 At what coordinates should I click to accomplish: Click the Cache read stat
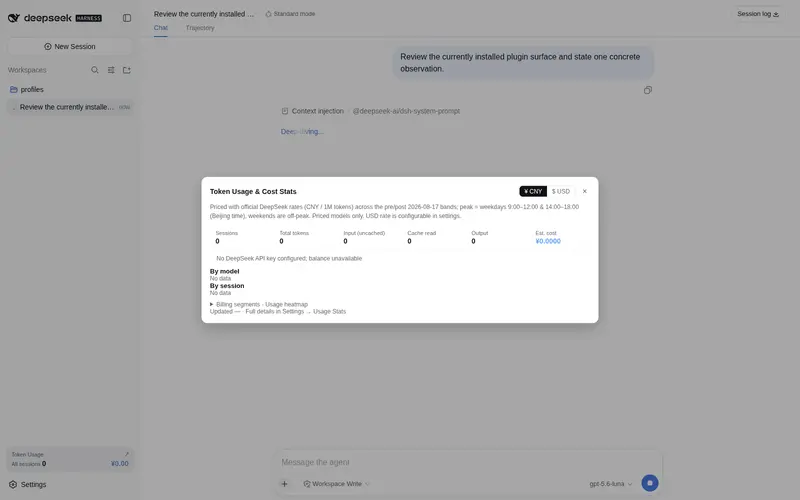(421, 237)
